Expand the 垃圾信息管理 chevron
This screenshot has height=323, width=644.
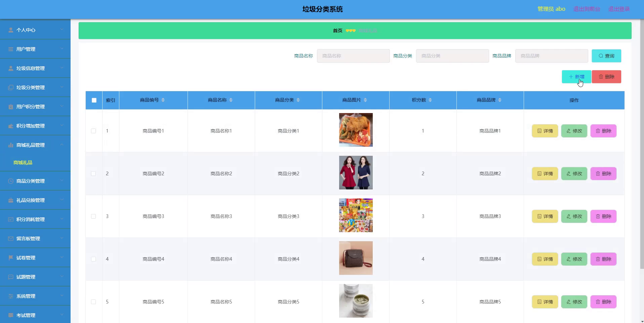(62, 68)
